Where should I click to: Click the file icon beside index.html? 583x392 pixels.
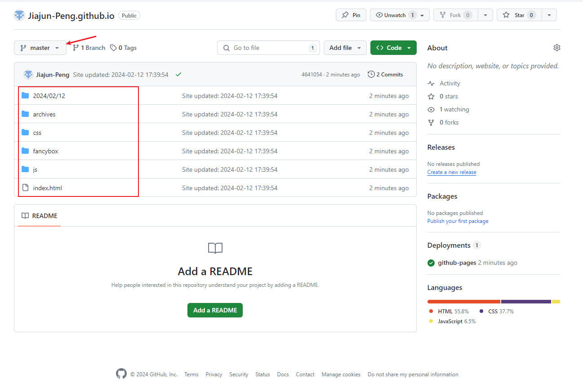(x=25, y=188)
